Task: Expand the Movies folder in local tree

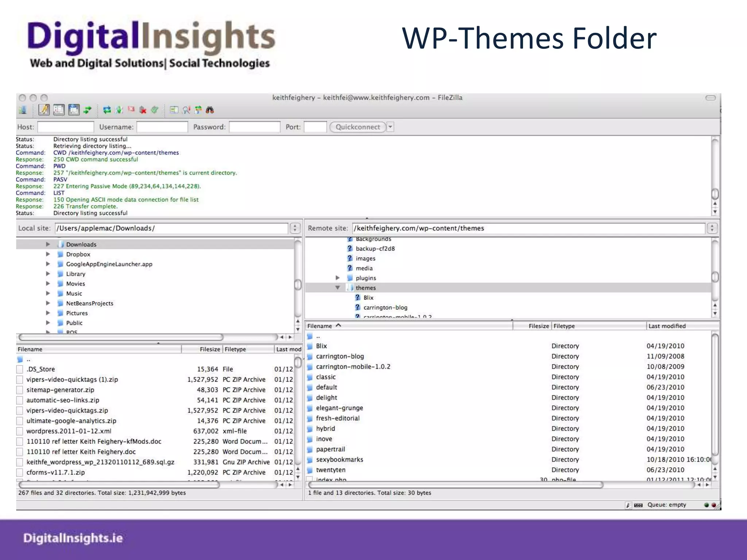Action: [x=48, y=284]
